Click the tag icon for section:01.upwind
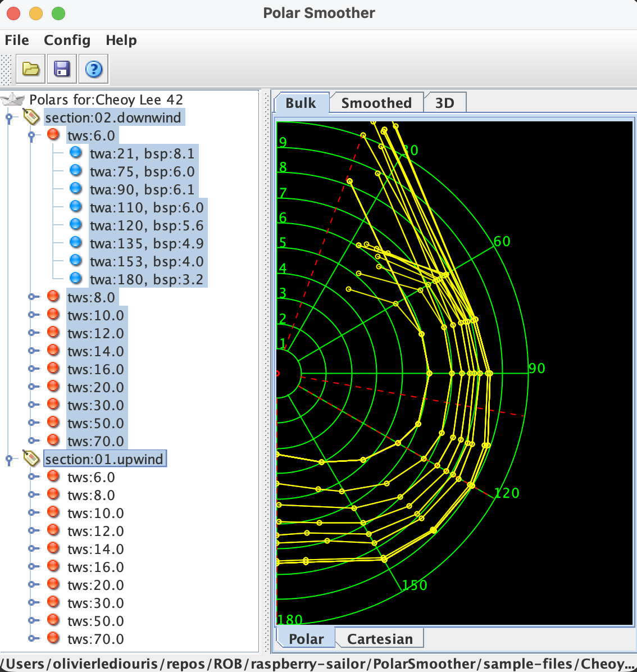The image size is (637, 672). [x=31, y=459]
